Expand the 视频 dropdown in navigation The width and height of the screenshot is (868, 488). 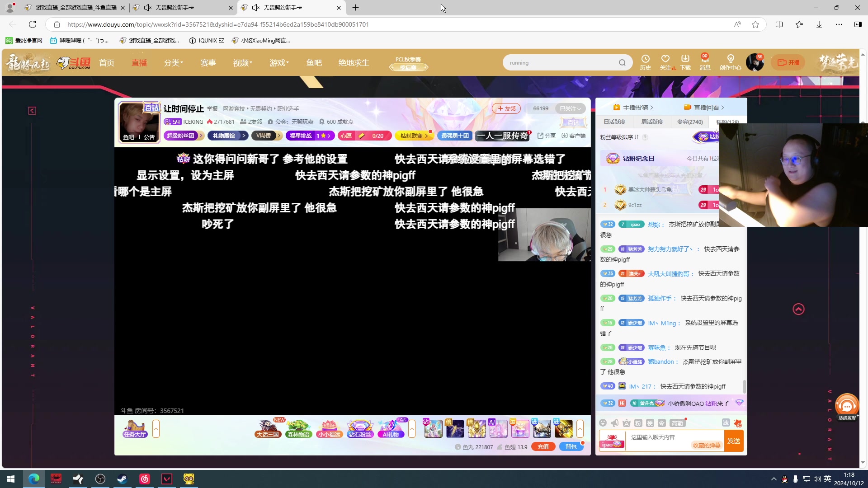point(243,63)
